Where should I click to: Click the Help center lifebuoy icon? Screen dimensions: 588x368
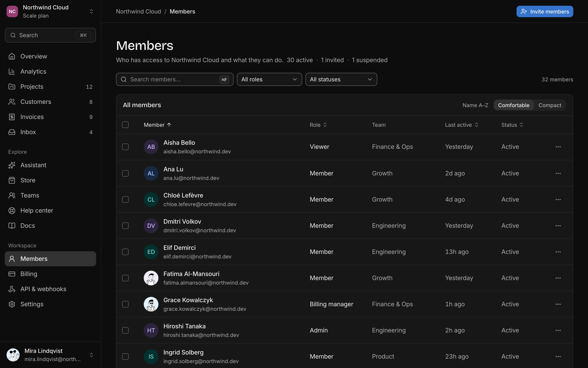12,210
